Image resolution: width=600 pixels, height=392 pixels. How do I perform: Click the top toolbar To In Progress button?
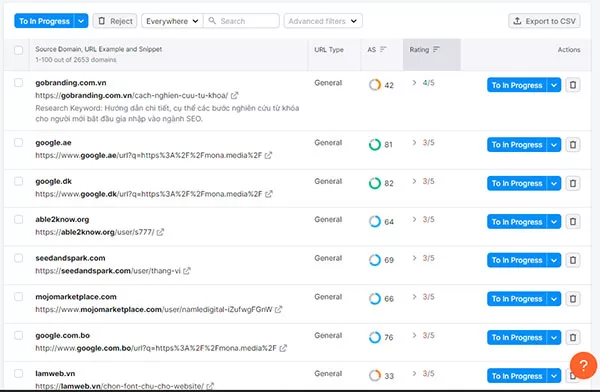pos(44,21)
